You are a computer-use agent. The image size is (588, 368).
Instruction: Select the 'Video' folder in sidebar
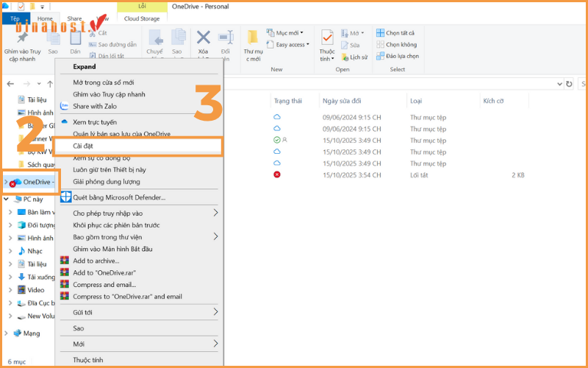[x=36, y=289]
